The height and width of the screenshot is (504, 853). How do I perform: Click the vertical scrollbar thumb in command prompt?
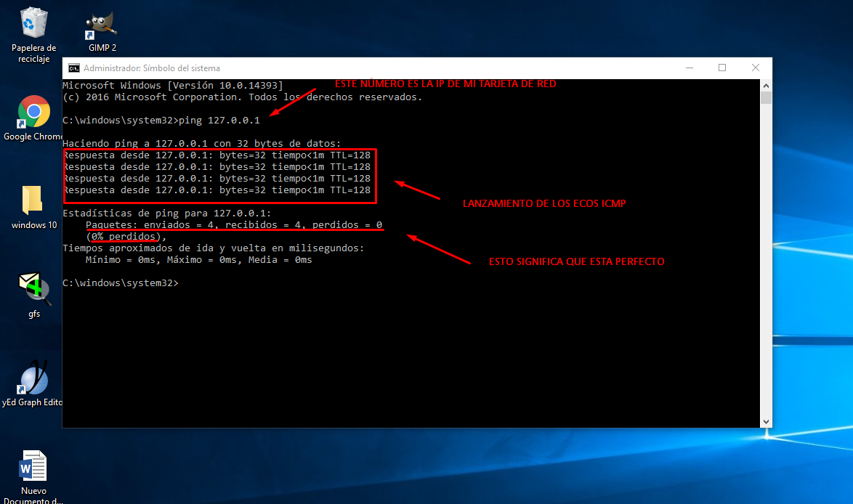[766, 98]
